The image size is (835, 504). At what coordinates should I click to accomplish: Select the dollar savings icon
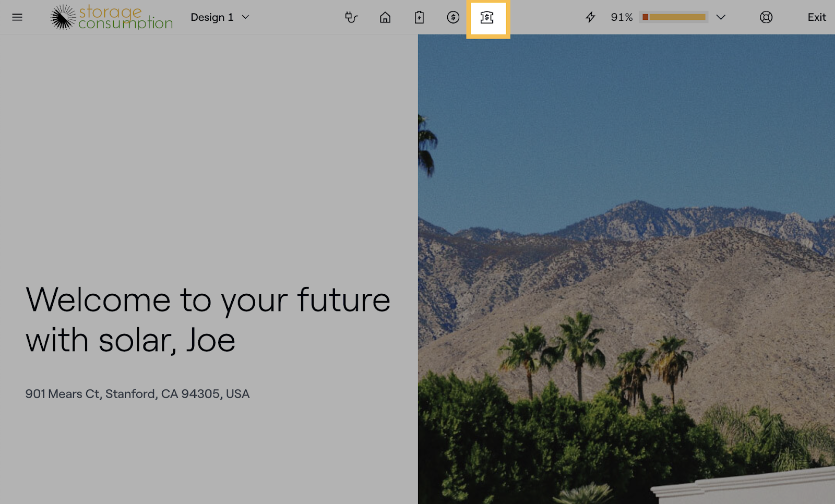[x=453, y=17]
